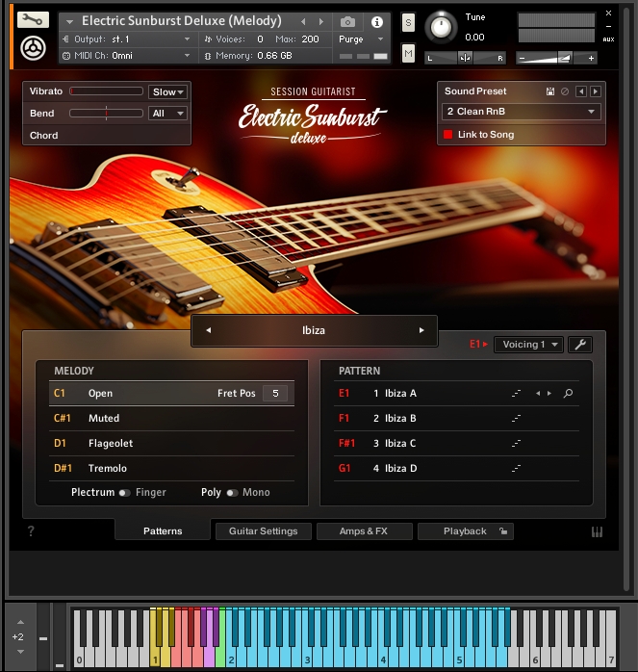Open Voicing 1 dropdown
Viewport: 638px width, 672px height.
(x=528, y=344)
